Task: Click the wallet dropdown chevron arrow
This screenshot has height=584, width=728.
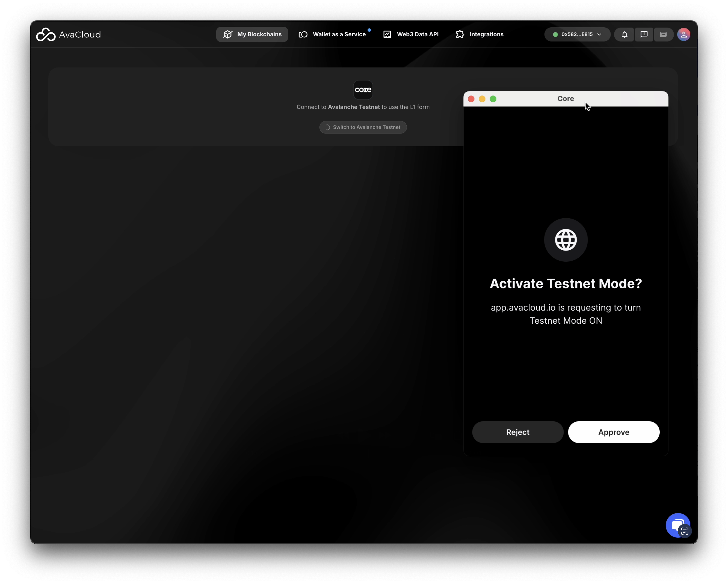Action: 599,34
